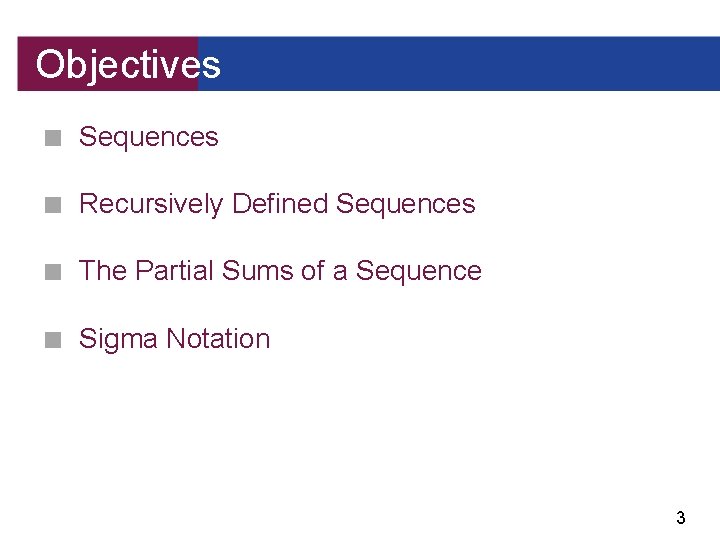
Task: Select the word Sums in third bullet
Action: 258,270
